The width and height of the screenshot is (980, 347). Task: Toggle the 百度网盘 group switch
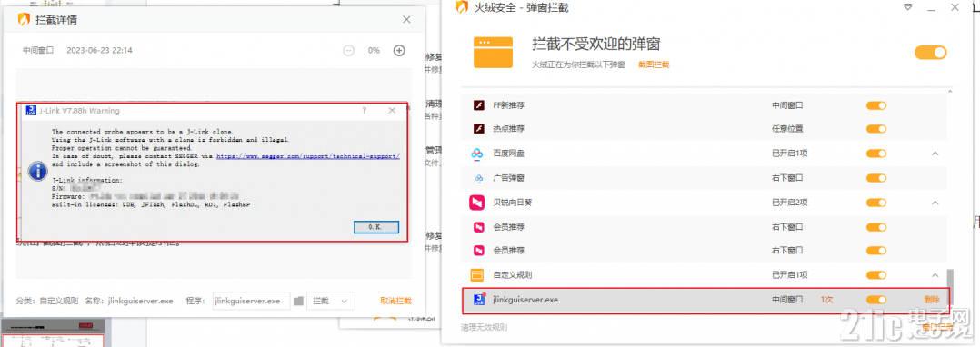(x=876, y=154)
